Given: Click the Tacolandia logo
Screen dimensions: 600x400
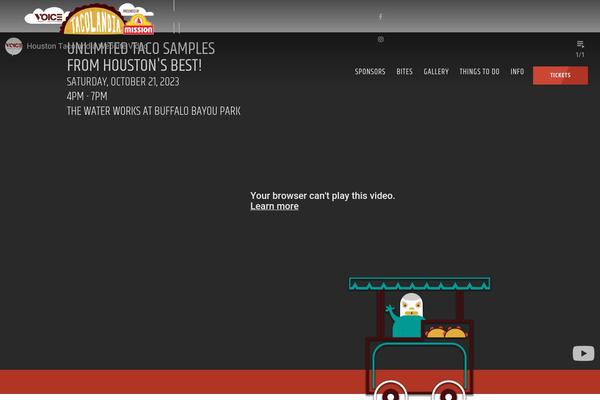Looking at the screenshot, I should [x=93, y=21].
